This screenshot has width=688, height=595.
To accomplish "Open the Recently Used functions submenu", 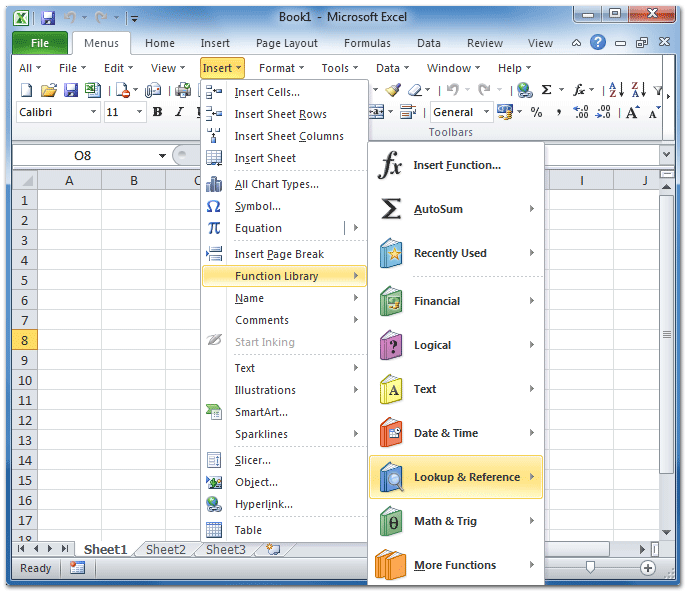I will 456,253.
